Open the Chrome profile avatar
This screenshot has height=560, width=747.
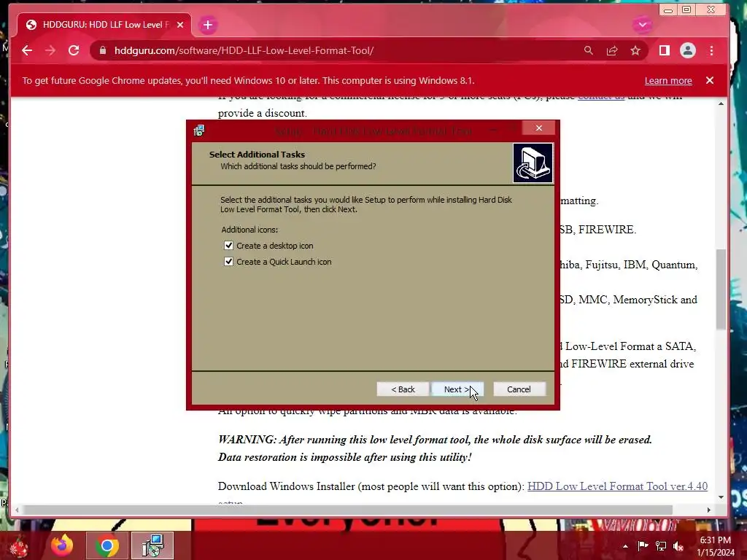[x=687, y=50]
